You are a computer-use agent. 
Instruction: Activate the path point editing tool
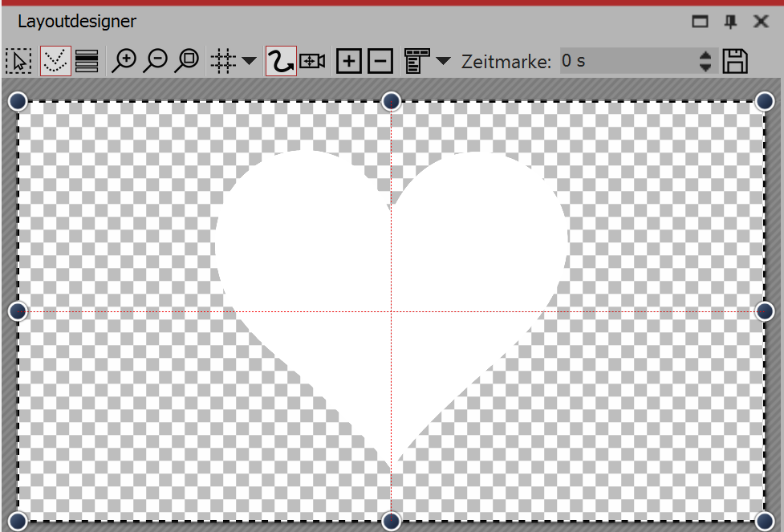[58, 60]
